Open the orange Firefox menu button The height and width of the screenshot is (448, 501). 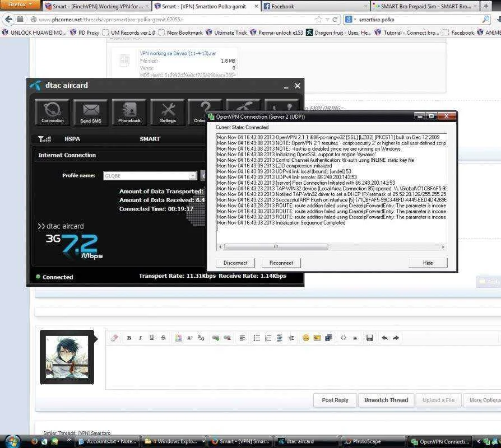coord(20,4)
